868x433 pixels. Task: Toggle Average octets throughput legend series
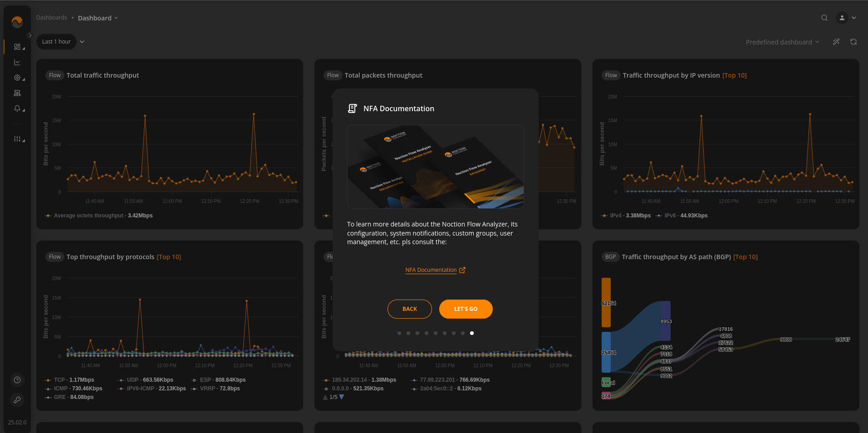pyautogui.click(x=99, y=216)
